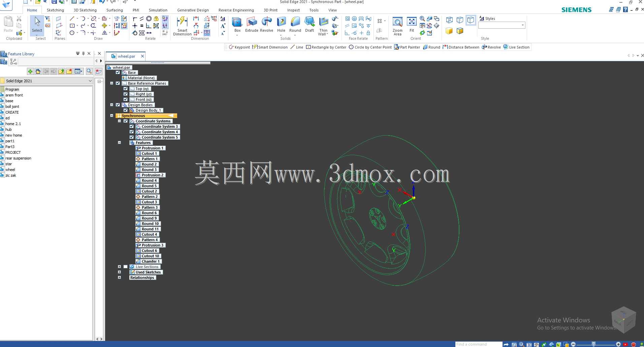This screenshot has width=644, height=347.
Task: Activate the Smart Dimension ribbon tool
Action: click(182, 26)
